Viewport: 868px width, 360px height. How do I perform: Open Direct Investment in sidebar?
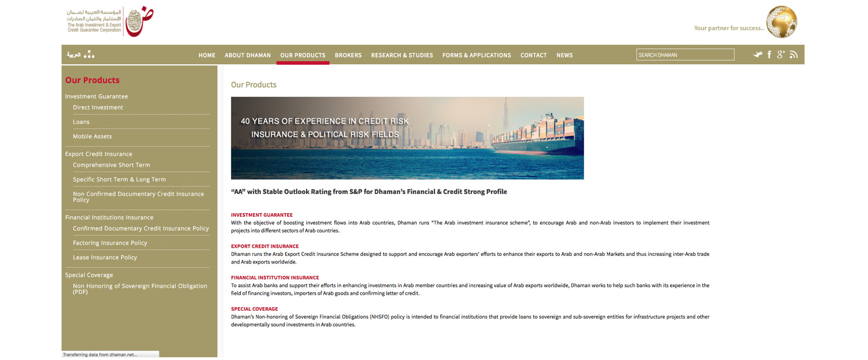[x=98, y=107]
